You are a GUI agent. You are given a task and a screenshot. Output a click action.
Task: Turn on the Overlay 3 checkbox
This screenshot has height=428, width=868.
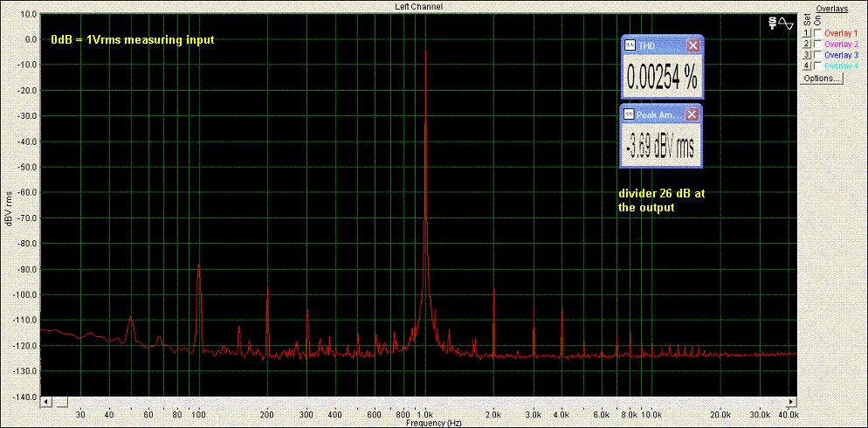817,55
